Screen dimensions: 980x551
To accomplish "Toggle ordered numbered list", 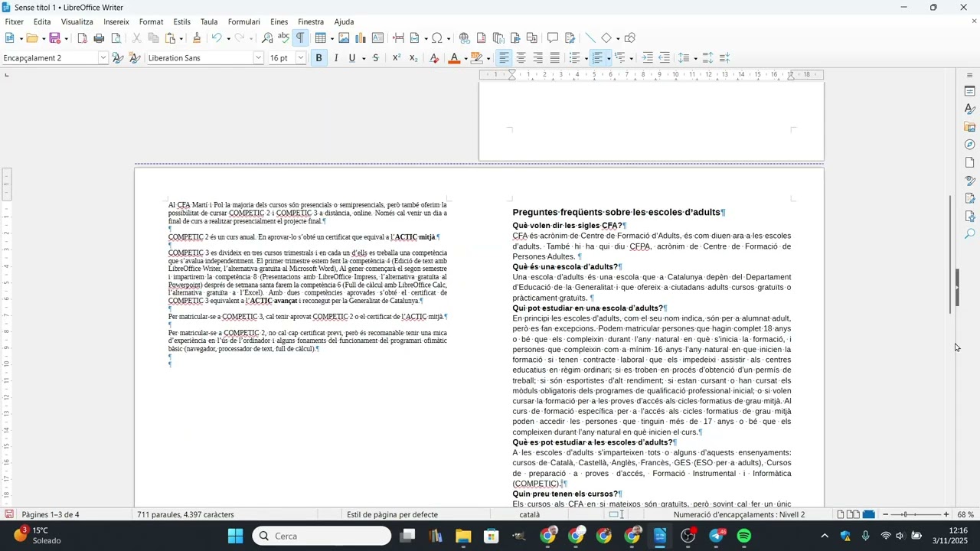I will coord(598,58).
